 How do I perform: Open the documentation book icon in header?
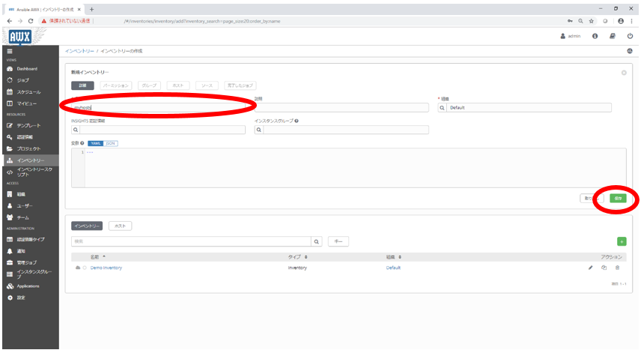pos(612,36)
